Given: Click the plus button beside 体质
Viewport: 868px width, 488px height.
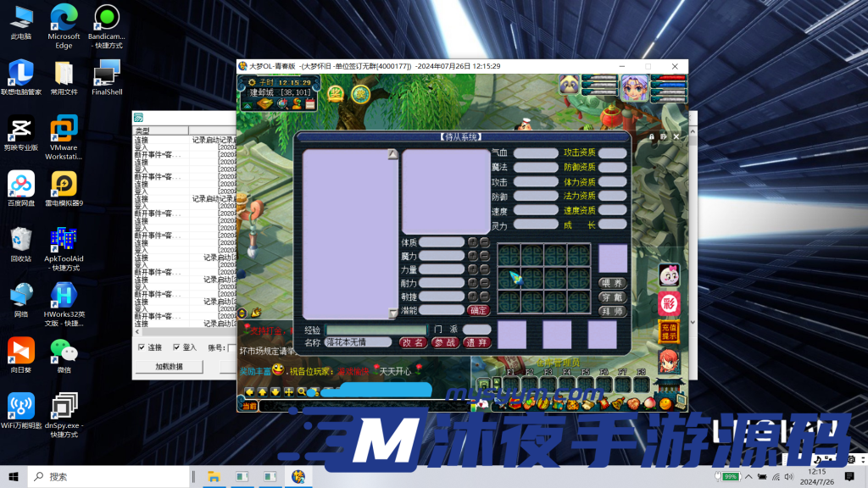Looking at the screenshot, I should point(473,242).
